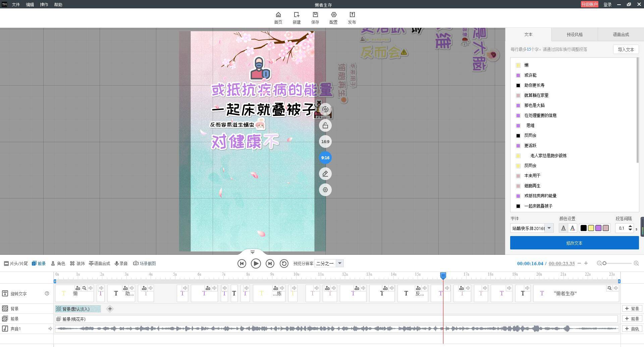Switch canvas ratio to 16:9

point(325,141)
